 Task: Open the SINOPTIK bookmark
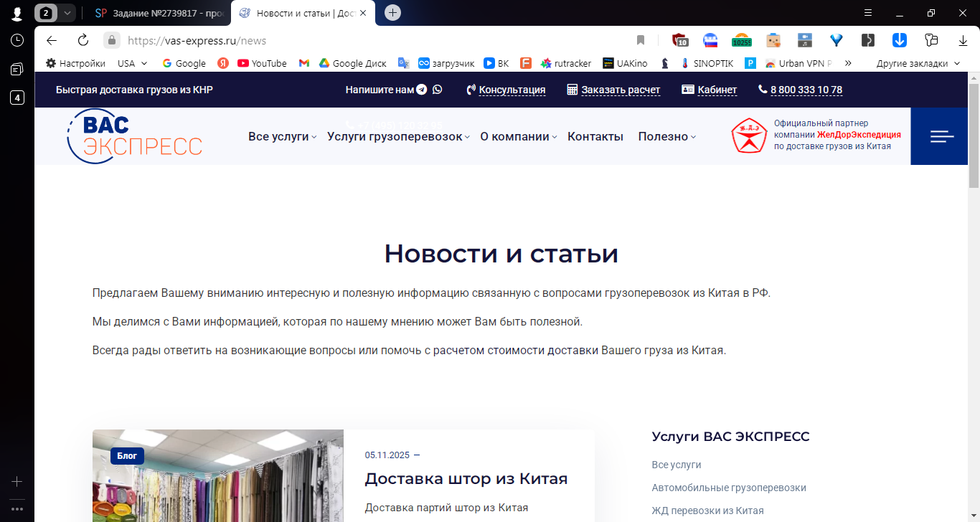click(x=707, y=63)
